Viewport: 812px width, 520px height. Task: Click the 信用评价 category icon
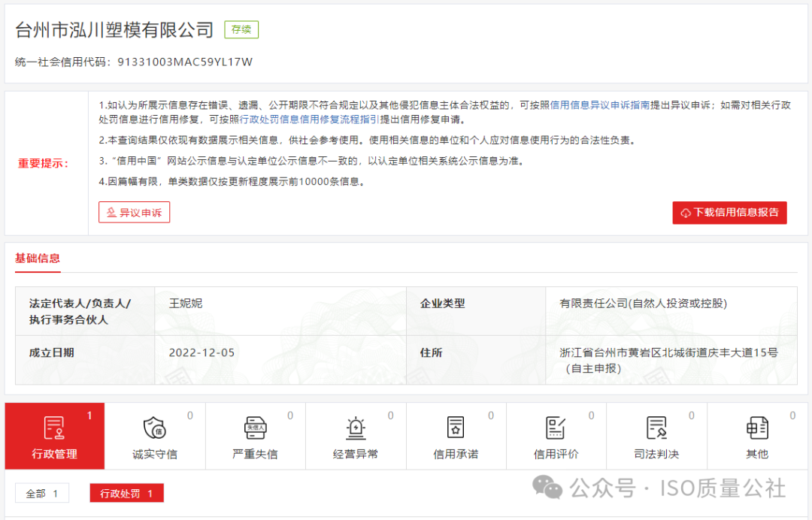click(556, 428)
